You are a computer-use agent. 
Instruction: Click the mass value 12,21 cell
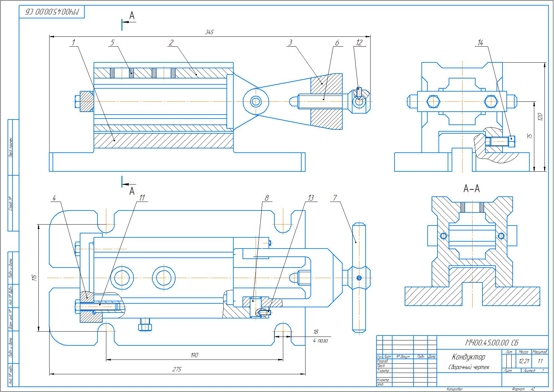pyautogui.click(x=524, y=361)
